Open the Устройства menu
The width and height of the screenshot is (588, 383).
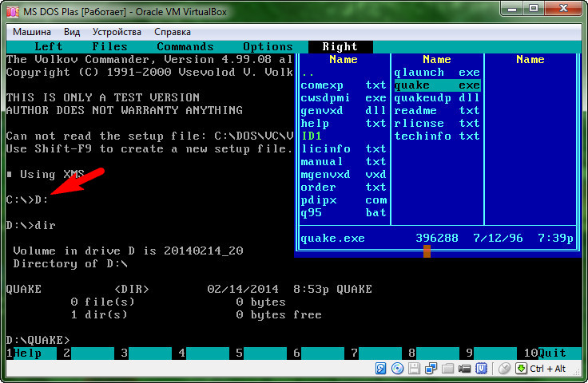coord(117,32)
